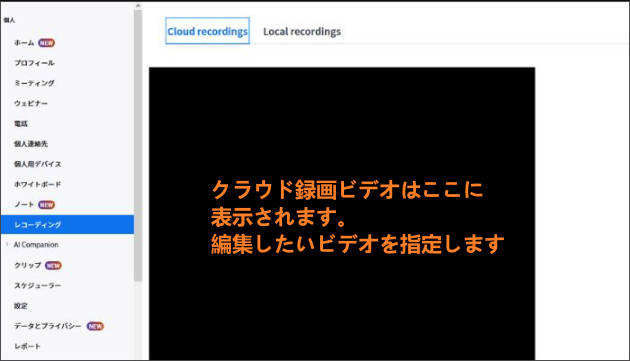Open クリップ in the sidebar
This screenshot has width=630, height=361.
click(28, 265)
